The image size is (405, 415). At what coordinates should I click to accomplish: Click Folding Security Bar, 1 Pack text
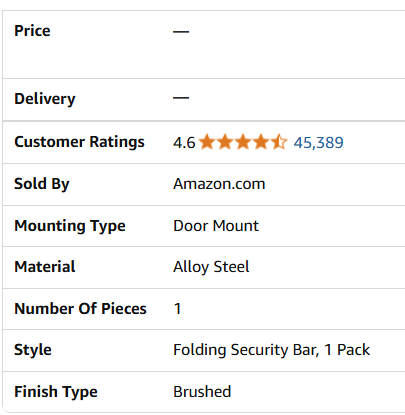[x=272, y=350]
